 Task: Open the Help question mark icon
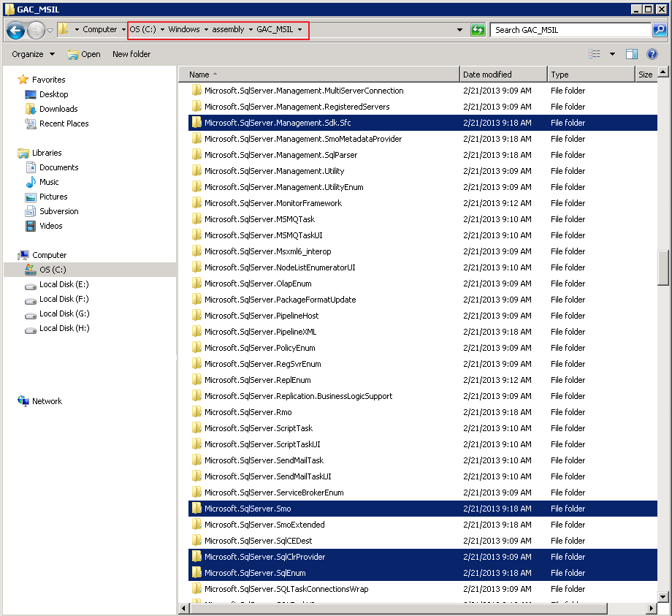click(x=652, y=54)
